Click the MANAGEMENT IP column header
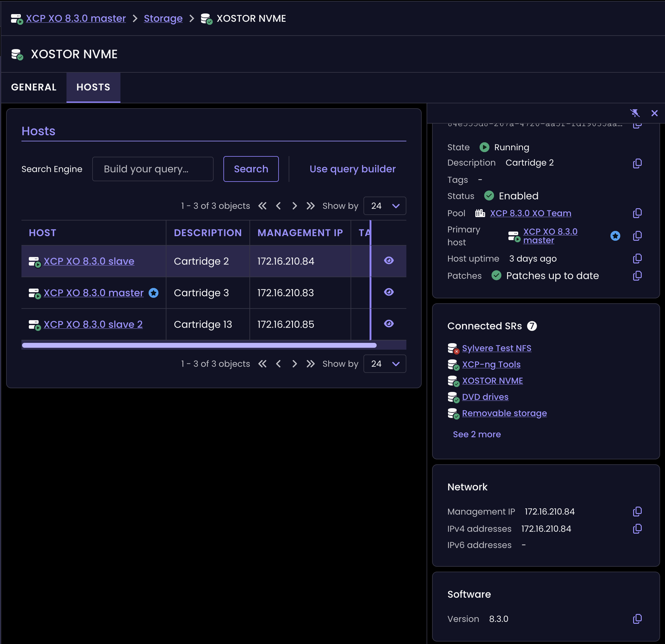 [x=300, y=233]
